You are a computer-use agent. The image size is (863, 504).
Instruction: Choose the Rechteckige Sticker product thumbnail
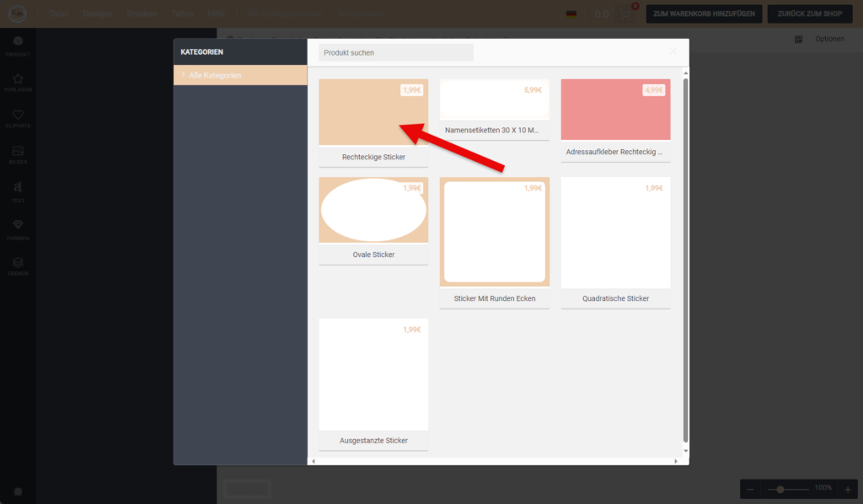tap(373, 113)
